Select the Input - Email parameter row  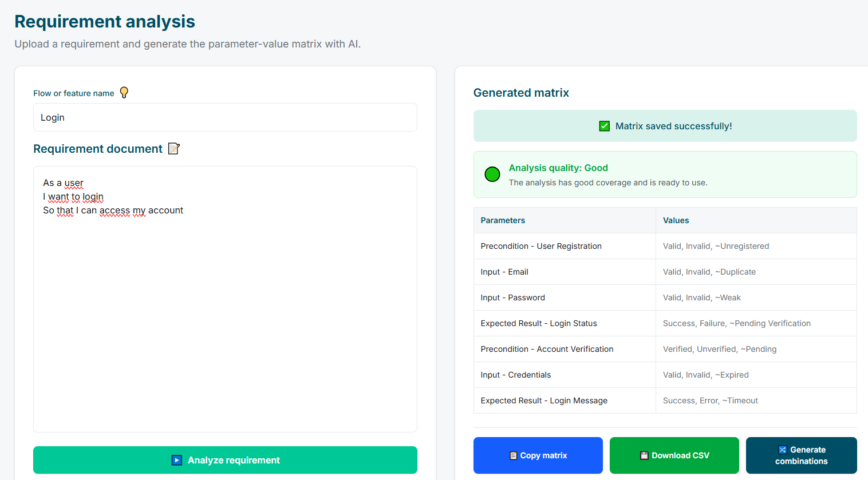coord(504,272)
